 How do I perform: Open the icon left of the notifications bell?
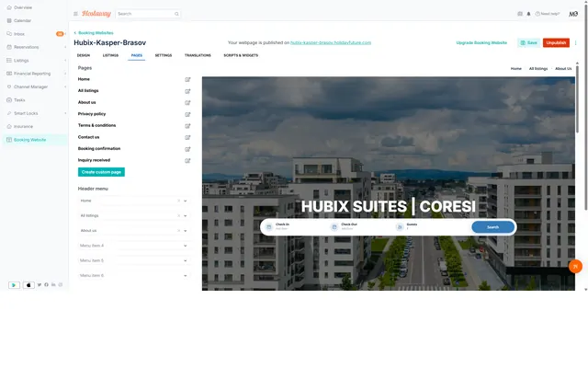click(520, 14)
